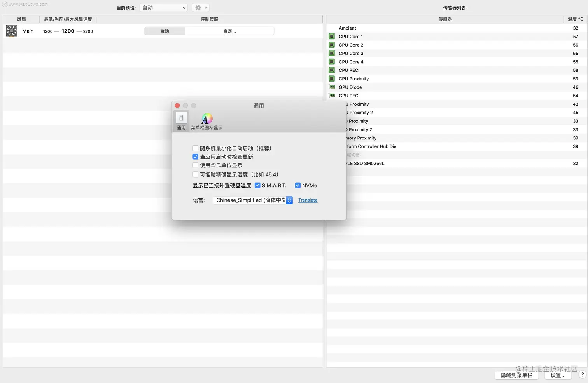Click the GPU Diode temperature 46

coord(576,87)
